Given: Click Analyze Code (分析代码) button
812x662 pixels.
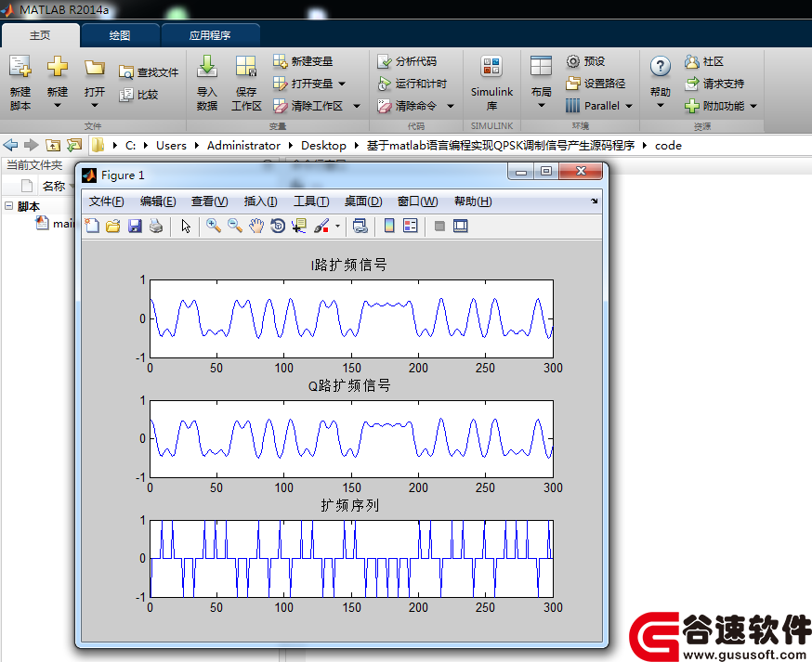Looking at the screenshot, I should click(x=407, y=61).
